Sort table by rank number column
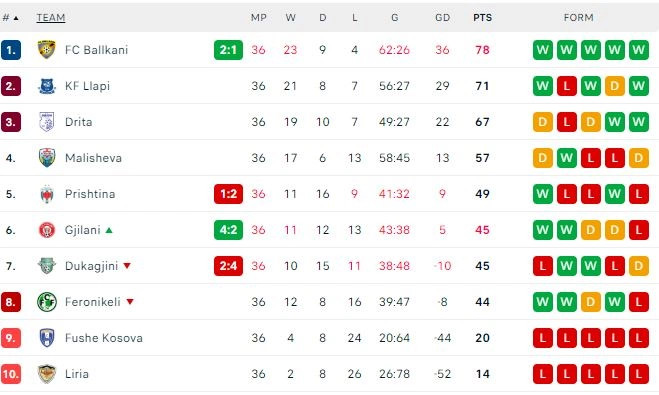The image size is (659, 395). pos(11,18)
